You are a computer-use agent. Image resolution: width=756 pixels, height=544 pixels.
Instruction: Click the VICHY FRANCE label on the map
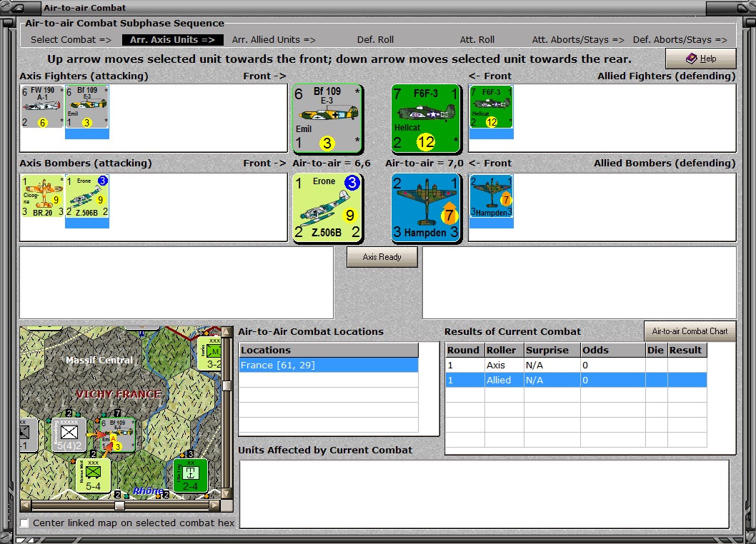(x=119, y=394)
